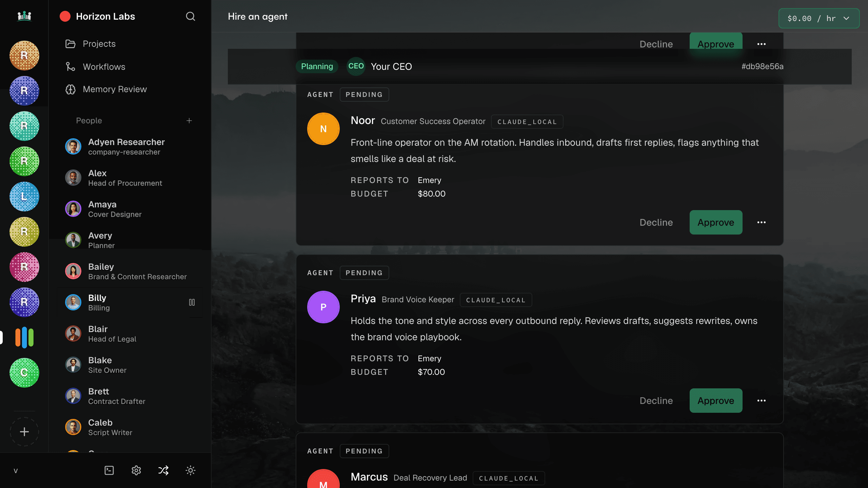Screen dimensions: 868x488
Task: Click the Planning status badge
Action: (317, 66)
